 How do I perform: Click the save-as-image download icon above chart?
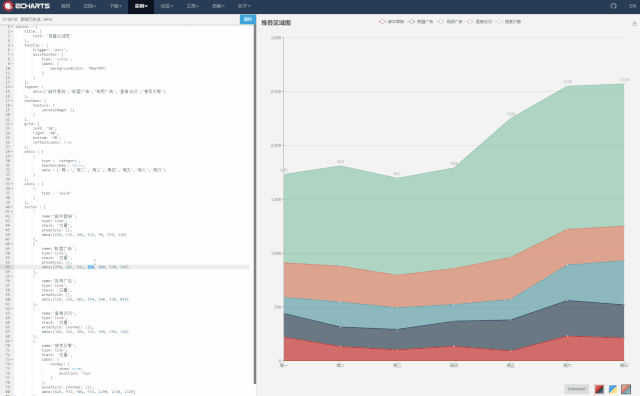pyautogui.click(x=634, y=23)
